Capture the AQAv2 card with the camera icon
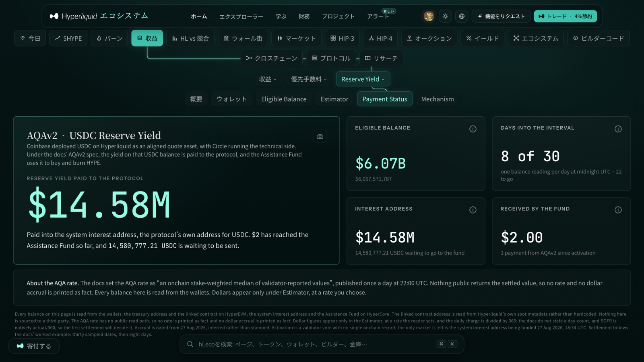 pos(320,136)
